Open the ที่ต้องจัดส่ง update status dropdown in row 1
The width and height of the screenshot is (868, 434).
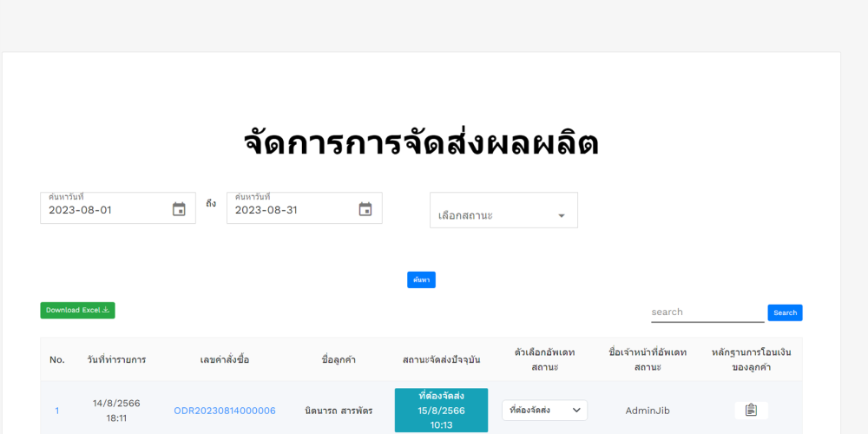coord(544,410)
